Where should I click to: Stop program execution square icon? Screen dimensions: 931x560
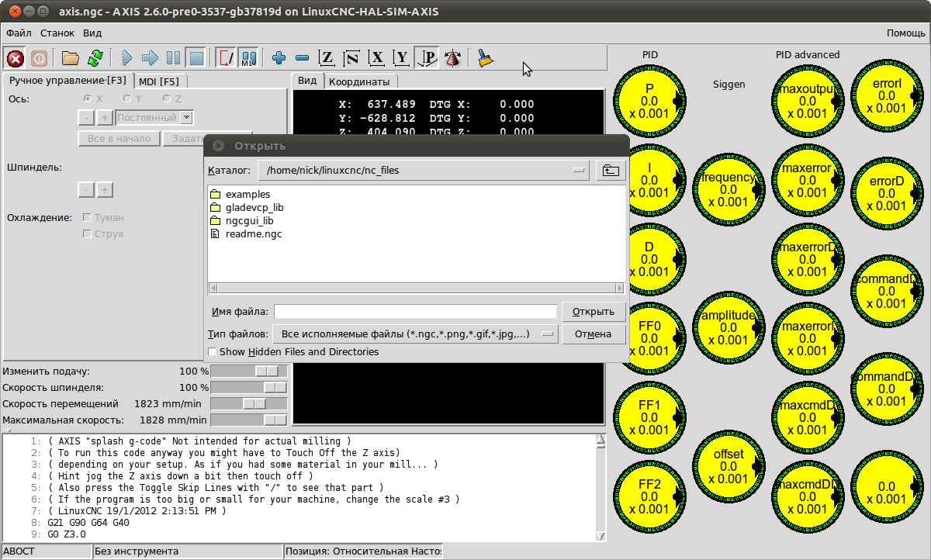click(x=196, y=57)
